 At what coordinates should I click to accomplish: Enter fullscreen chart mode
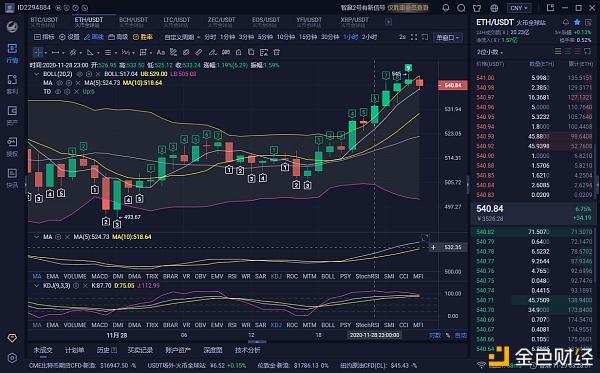coord(414,37)
